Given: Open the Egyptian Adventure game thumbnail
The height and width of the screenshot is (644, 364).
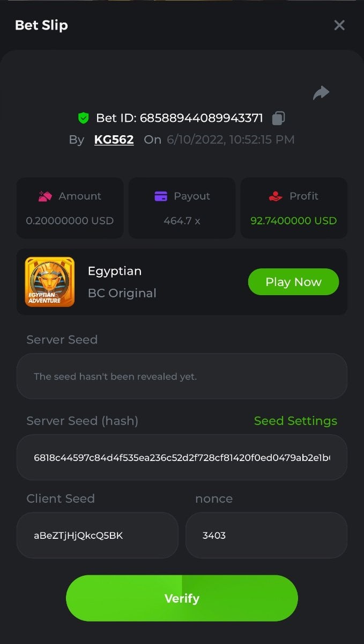Looking at the screenshot, I should click(x=50, y=282).
